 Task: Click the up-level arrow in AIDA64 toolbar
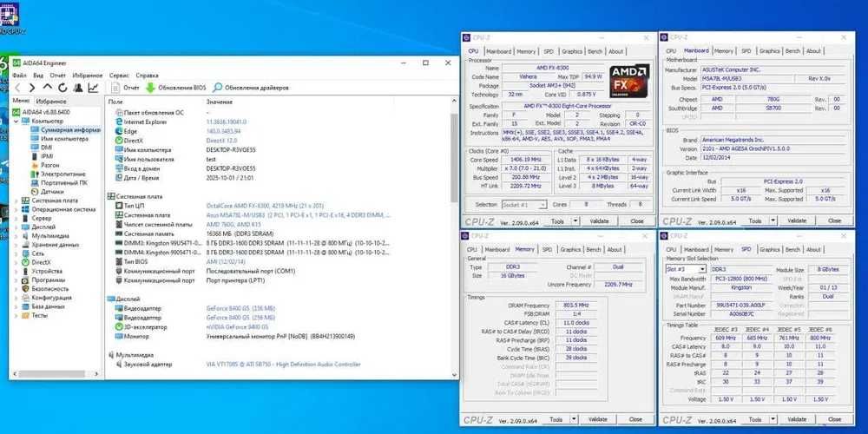pyautogui.click(x=48, y=88)
